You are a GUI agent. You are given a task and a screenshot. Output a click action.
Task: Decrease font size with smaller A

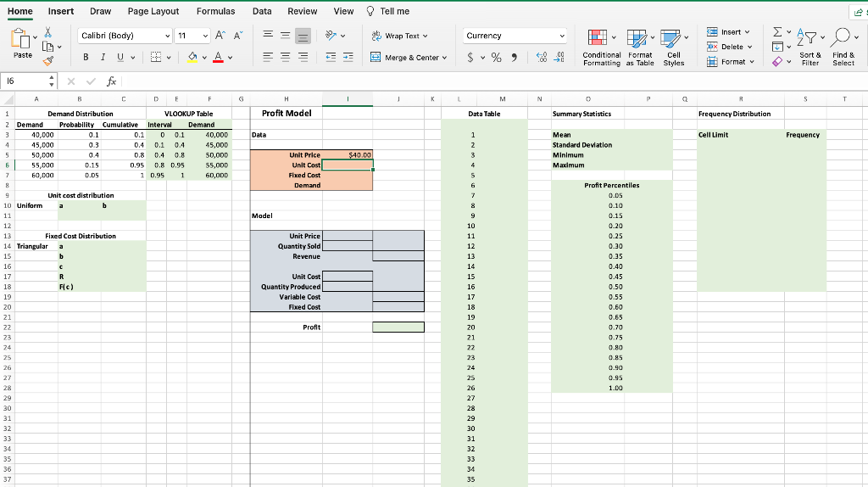pos(238,36)
